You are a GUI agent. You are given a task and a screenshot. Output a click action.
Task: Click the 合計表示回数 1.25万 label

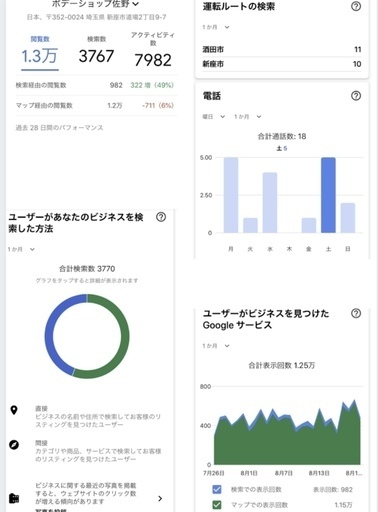pos(282,365)
